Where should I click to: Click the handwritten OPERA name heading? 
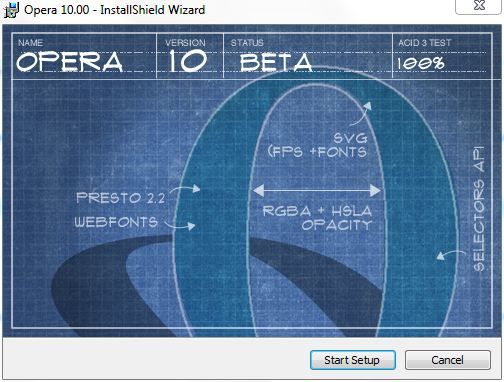pyautogui.click(x=70, y=61)
